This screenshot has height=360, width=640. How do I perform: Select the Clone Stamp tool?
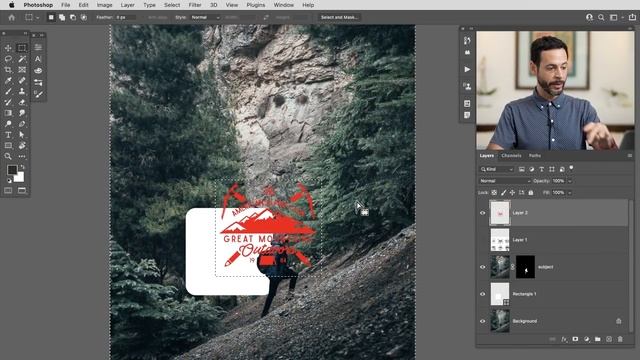(x=22, y=91)
